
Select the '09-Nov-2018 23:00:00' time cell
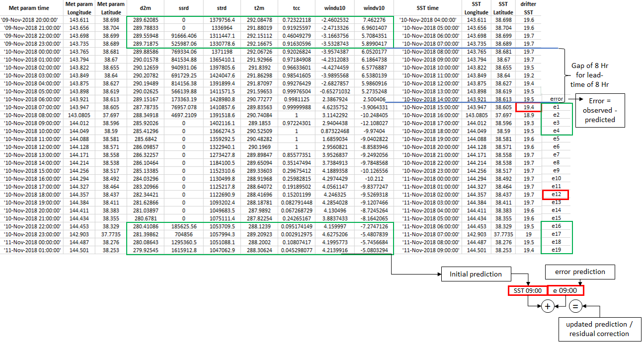coord(32,44)
